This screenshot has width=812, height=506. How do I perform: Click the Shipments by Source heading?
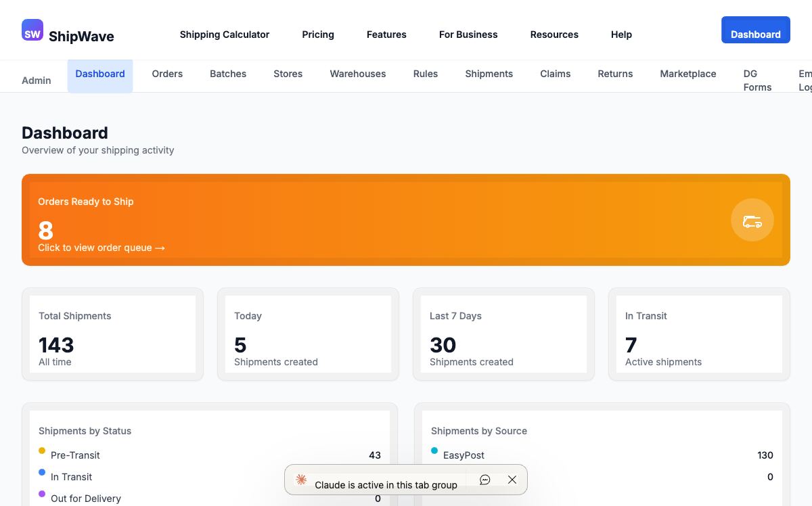tap(479, 431)
